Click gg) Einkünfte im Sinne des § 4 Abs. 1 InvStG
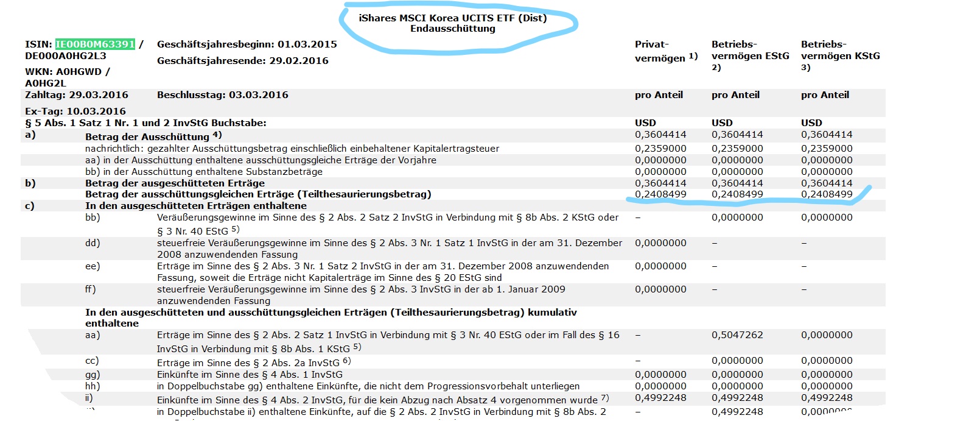 [x=250, y=375]
